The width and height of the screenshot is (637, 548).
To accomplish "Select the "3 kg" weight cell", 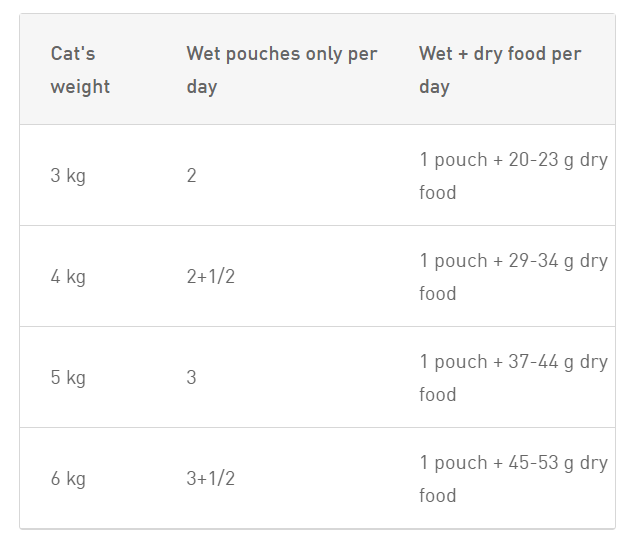I will click(x=68, y=175).
